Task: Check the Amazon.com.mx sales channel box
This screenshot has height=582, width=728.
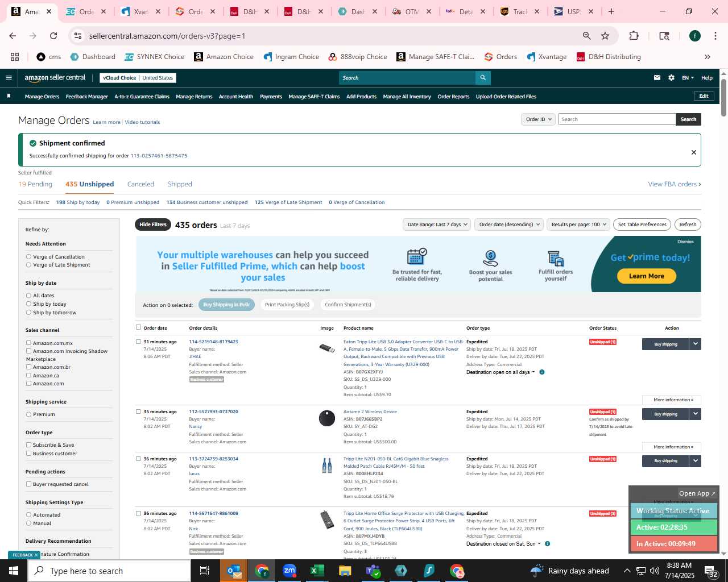Action: tap(28, 343)
